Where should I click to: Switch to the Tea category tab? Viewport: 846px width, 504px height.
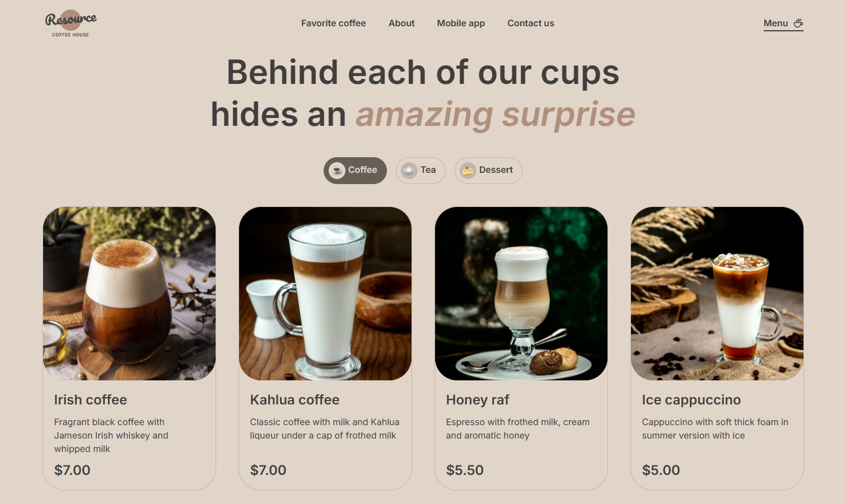click(420, 171)
